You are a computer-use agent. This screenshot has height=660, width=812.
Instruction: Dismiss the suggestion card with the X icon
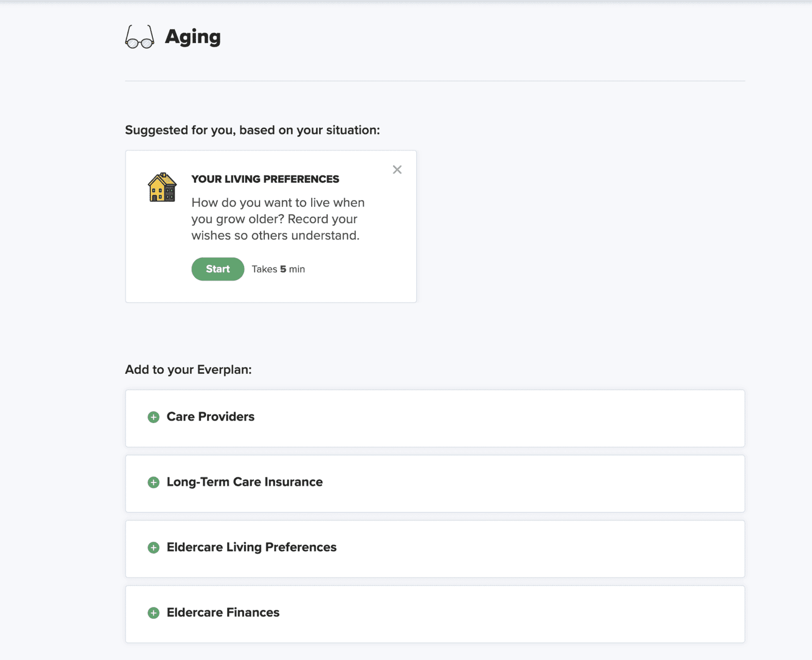(x=397, y=169)
